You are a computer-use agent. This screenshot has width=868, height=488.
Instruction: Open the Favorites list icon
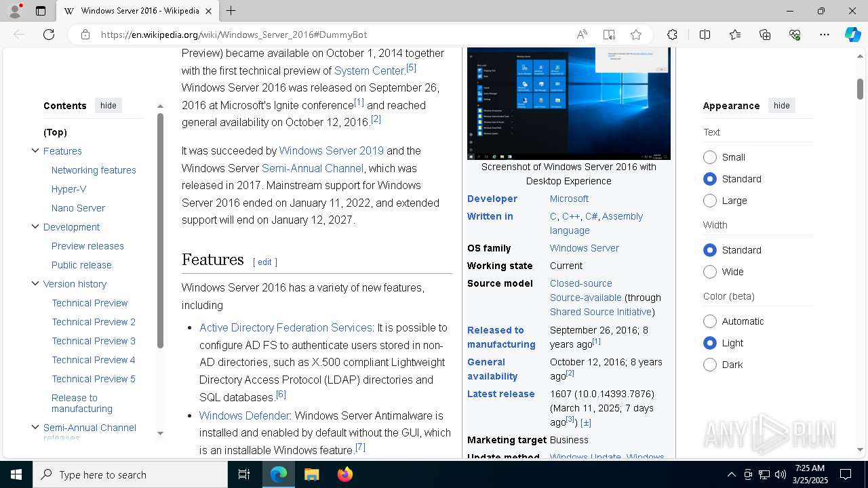[x=735, y=35]
